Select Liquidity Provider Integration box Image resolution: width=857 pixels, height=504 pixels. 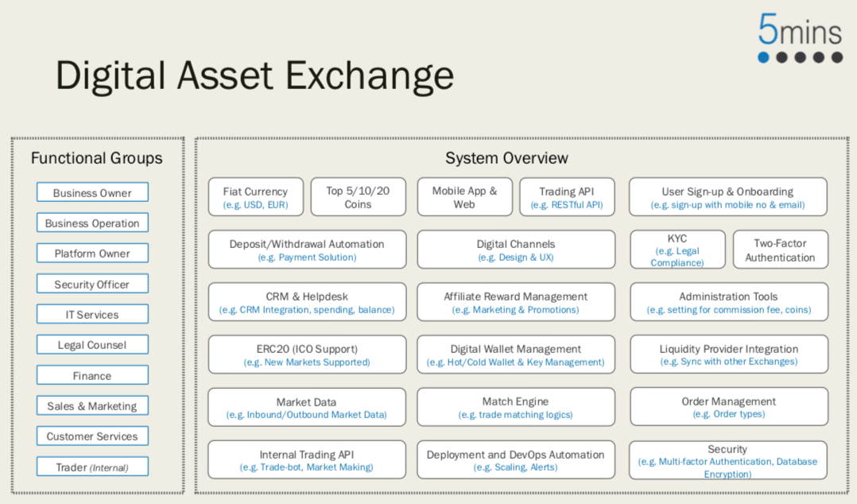pos(729,355)
